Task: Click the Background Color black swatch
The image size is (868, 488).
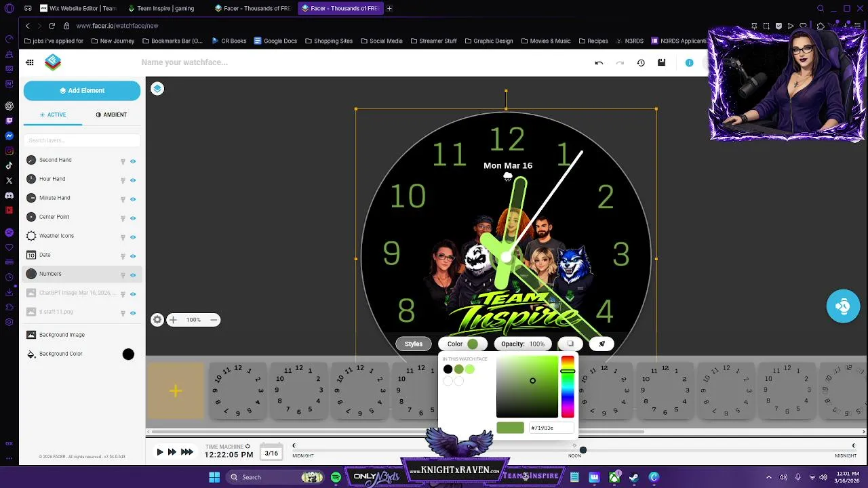Action: (128, 354)
